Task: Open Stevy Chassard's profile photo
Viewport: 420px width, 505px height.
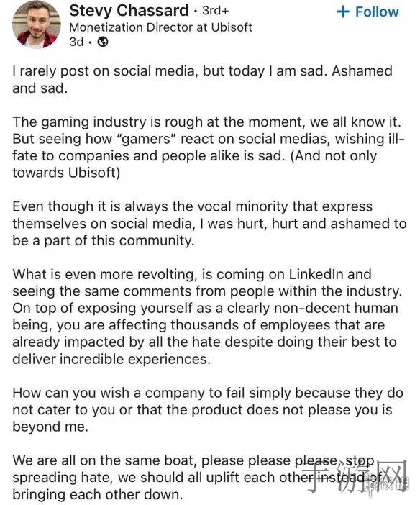Action: 36,24
